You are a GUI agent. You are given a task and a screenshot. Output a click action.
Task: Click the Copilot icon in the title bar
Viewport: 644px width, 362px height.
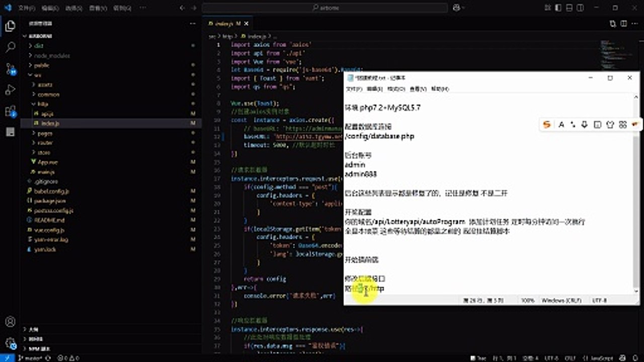457,8
